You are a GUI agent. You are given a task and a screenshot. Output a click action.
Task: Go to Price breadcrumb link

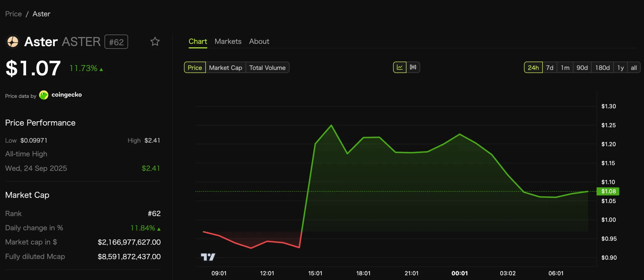point(14,14)
